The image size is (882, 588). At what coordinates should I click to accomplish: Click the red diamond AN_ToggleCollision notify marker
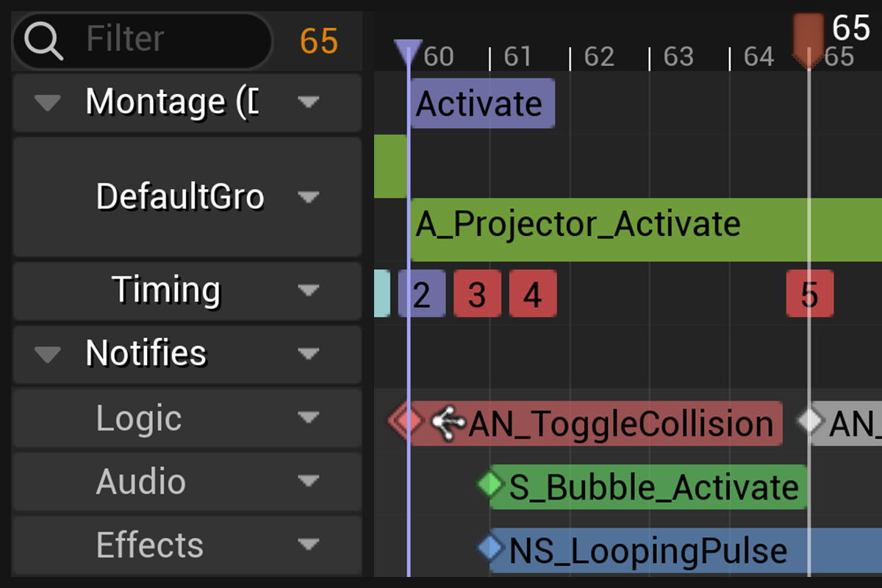pyautogui.click(x=407, y=422)
